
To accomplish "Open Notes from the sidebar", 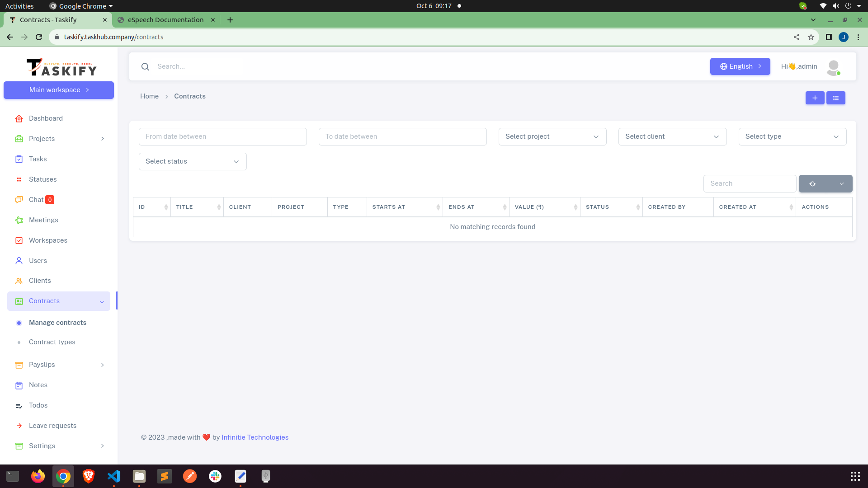I will tap(38, 385).
